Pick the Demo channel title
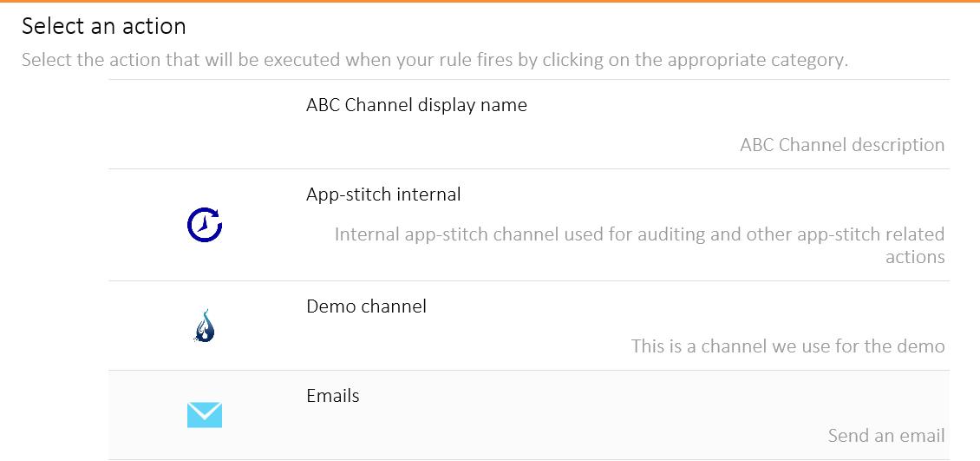The width and height of the screenshot is (980, 461). (366, 306)
